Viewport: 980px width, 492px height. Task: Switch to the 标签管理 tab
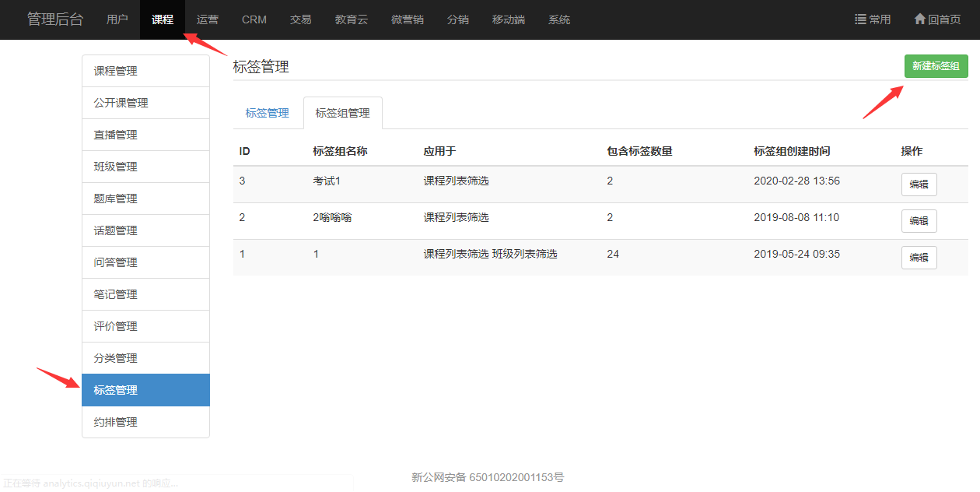click(267, 113)
